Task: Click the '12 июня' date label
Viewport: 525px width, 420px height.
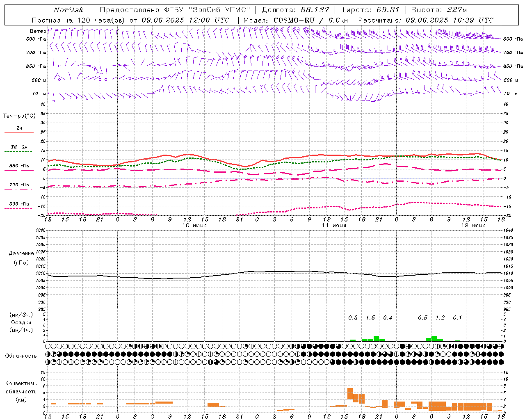Action: click(x=473, y=226)
